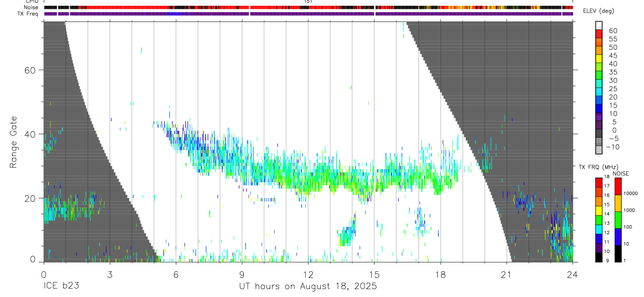Viewport: 644px width, 297px height.
Task: Select the blue 10–100 NOISE colorbar segment
Action: pyautogui.click(x=618, y=237)
